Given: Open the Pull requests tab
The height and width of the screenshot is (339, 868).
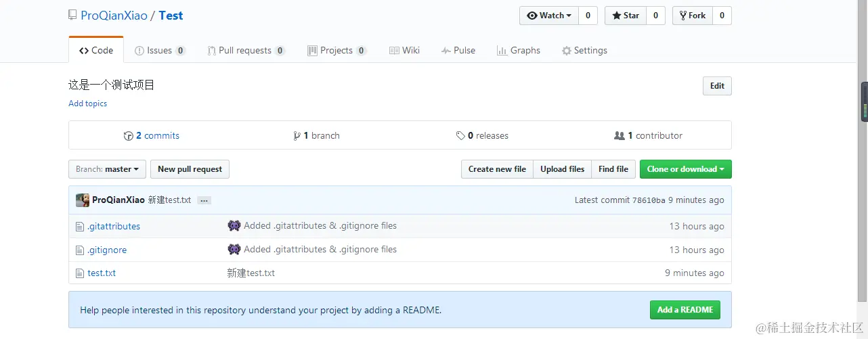Looking at the screenshot, I should coord(246,50).
